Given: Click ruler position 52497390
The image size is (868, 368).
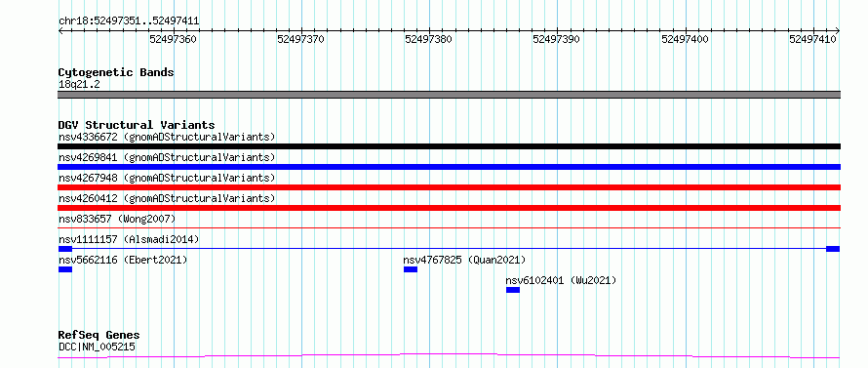Looking at the screenshot, I should click(x=557, y=39).
